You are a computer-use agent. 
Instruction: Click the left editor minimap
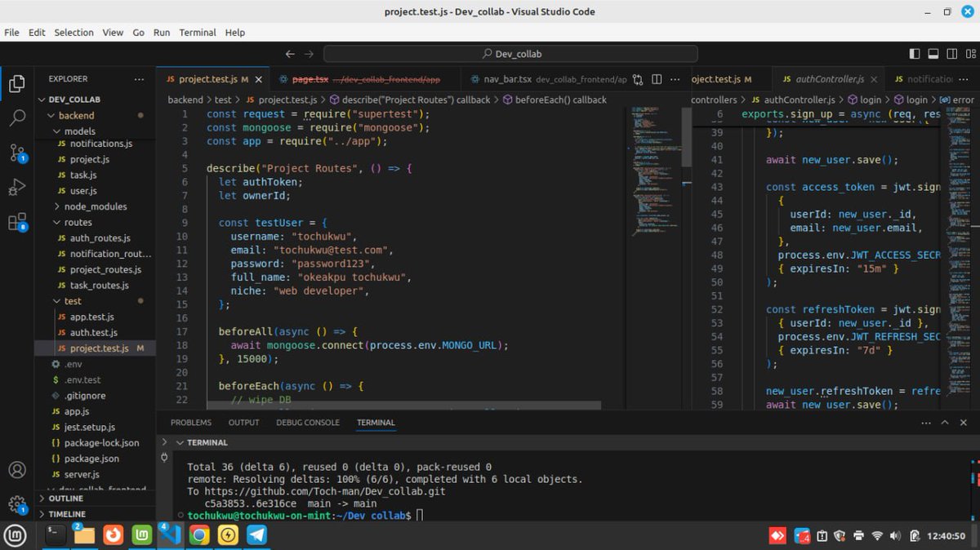point(656,170)
